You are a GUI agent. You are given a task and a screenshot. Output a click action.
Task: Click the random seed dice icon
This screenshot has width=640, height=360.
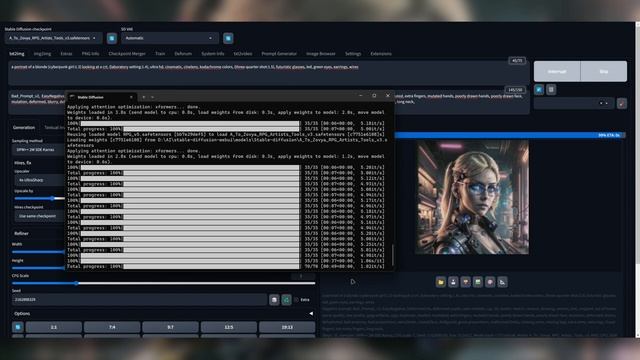[x=274, y=300]
